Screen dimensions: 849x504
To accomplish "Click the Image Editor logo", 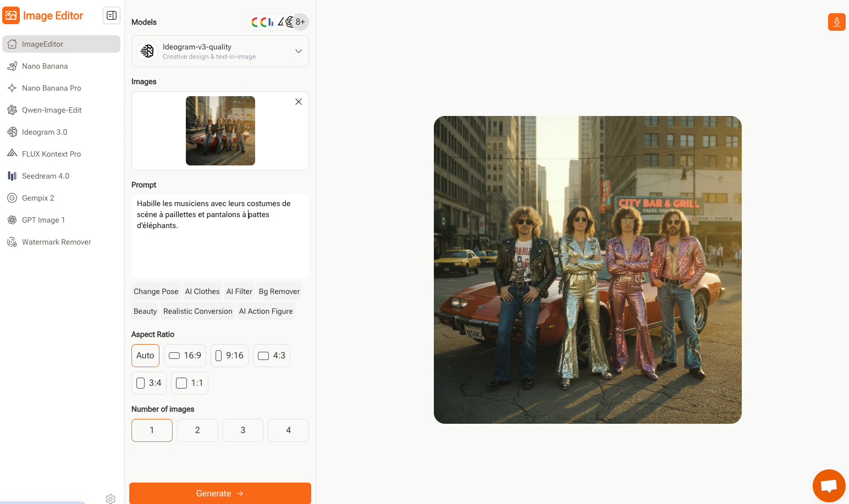I will (43, 15).
